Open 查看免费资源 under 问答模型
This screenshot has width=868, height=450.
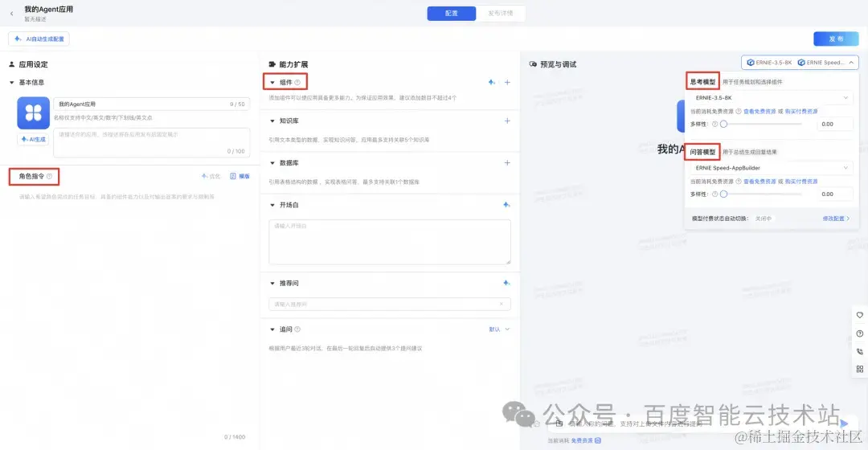(759, 182)
